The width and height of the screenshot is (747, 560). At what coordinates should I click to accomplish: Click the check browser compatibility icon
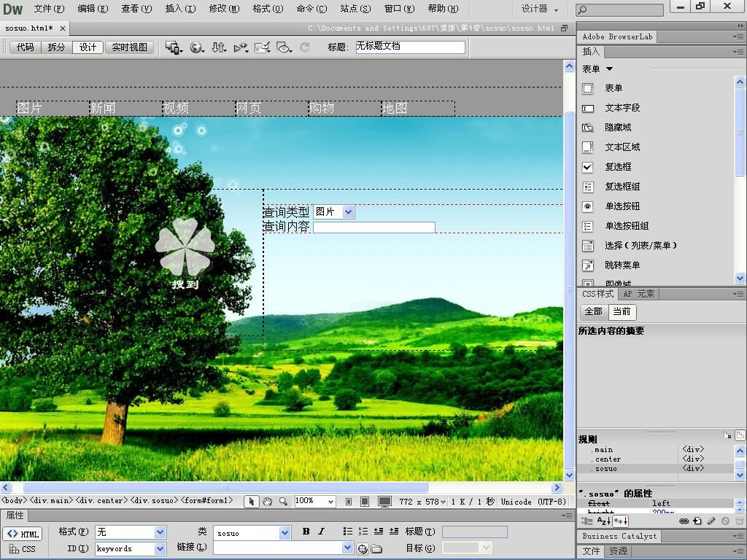(262, 47)
